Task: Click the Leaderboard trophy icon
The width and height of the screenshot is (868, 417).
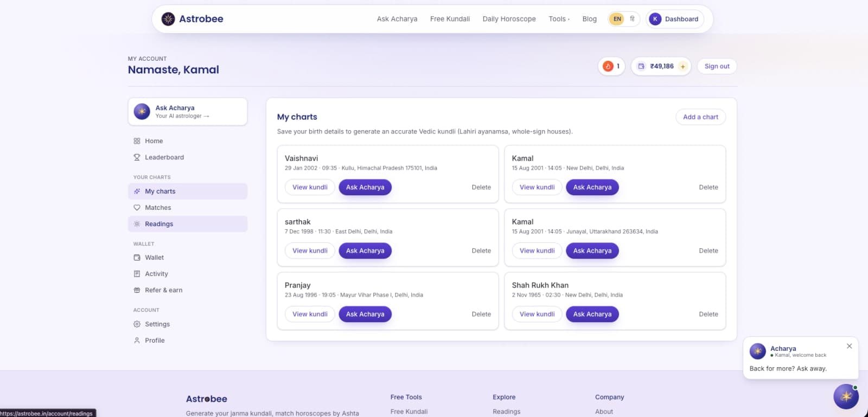Action: [x=137, y=157]
